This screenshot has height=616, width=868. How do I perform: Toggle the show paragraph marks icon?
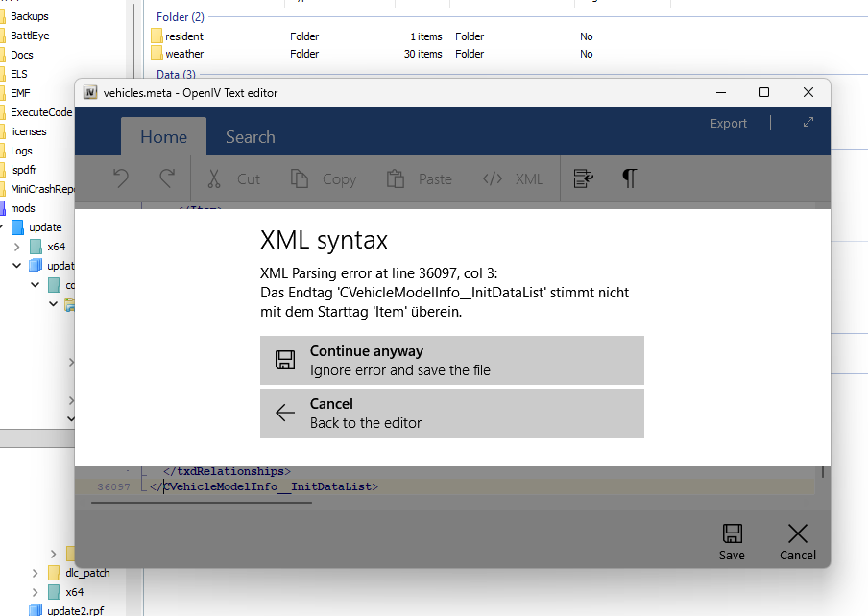[x=630, y=178]
